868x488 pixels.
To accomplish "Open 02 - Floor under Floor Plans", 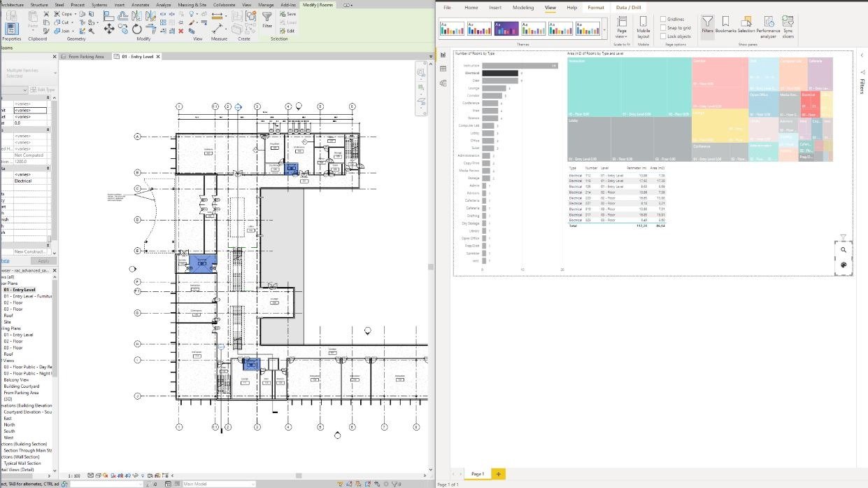I will pyautogui.click(x=13, y=302).
